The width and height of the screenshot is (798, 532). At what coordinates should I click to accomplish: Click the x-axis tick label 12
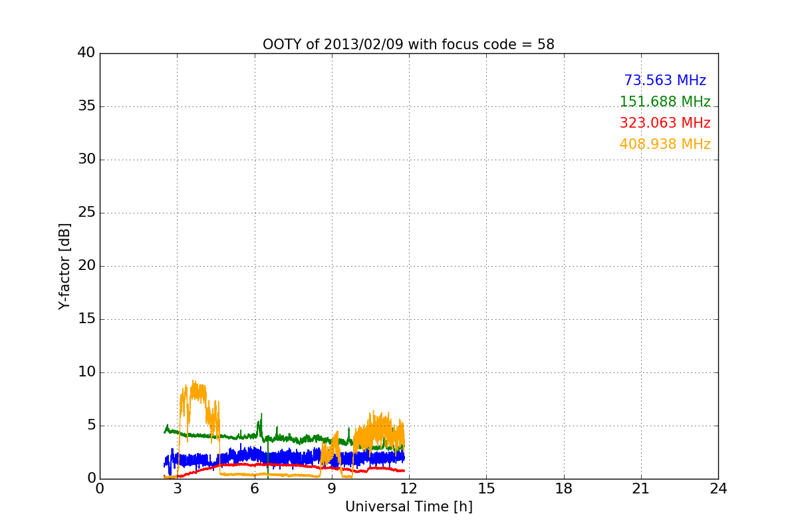[x=409, y=489]
